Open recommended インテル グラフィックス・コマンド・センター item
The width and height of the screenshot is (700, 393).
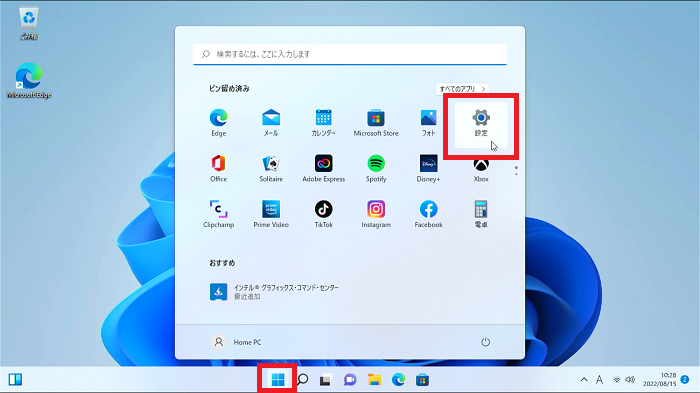[x=274, y=292]
